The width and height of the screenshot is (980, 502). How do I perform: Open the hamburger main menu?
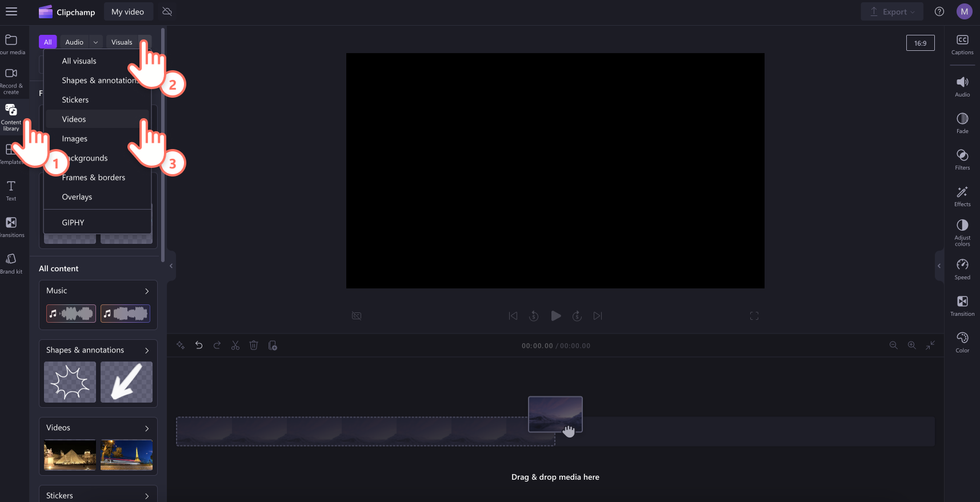11,11
